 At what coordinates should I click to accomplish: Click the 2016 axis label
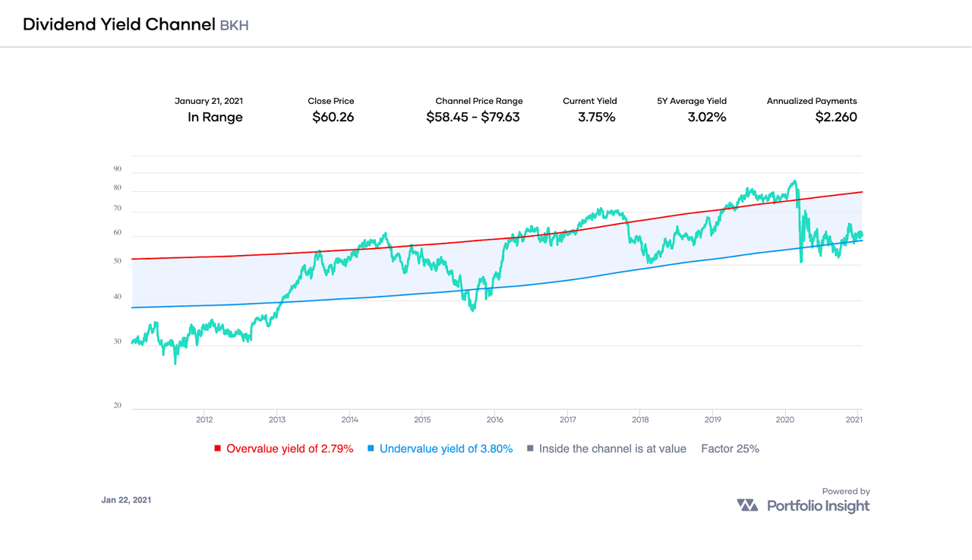coord(494,419)
